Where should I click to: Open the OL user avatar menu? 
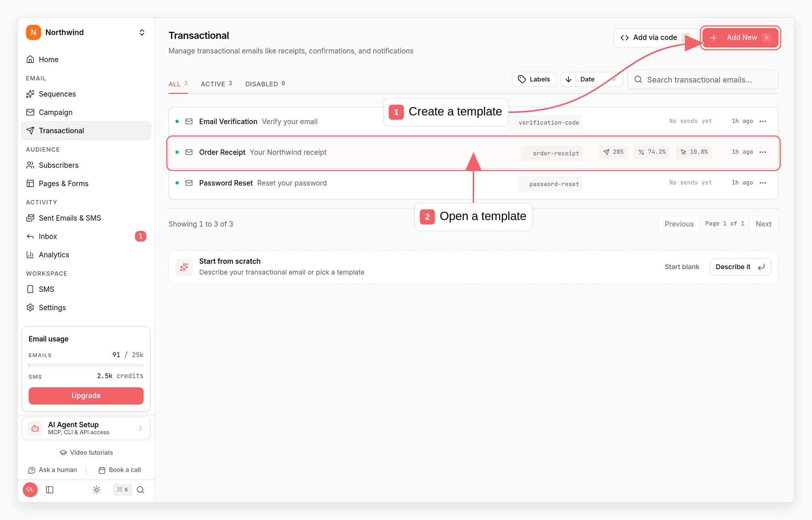pos(30,490)
